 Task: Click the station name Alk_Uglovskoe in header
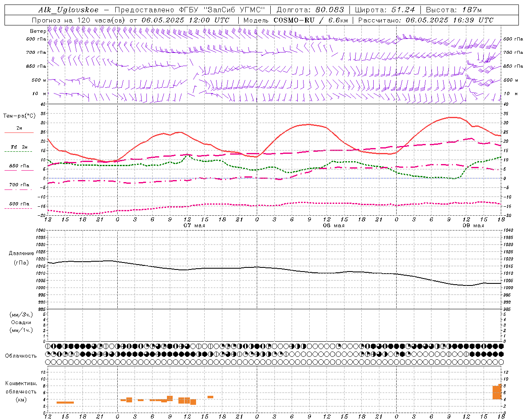pos(68,10)
